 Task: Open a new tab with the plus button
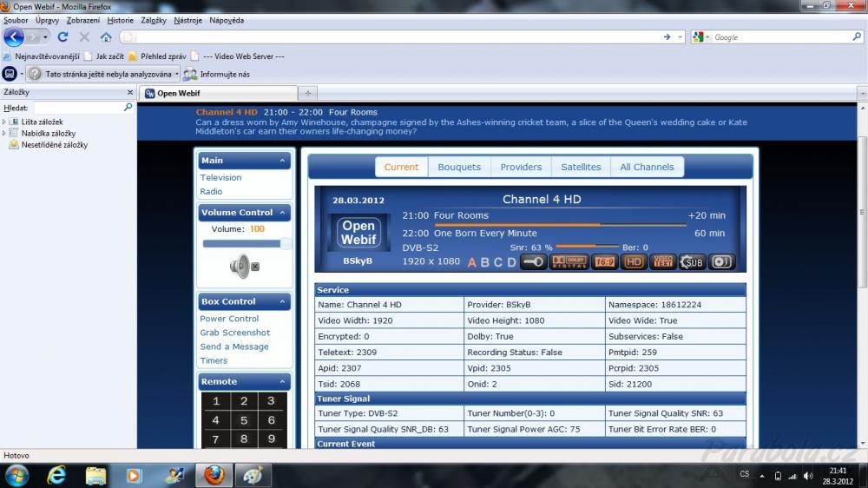[308, 93]
